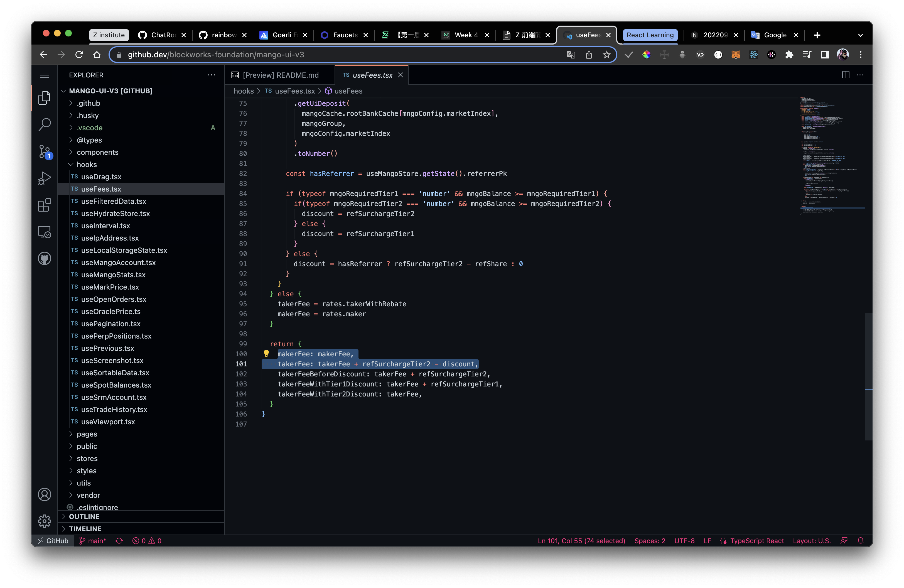
Task: Click the lightbulb code action icon
Action: pos(266,354)
